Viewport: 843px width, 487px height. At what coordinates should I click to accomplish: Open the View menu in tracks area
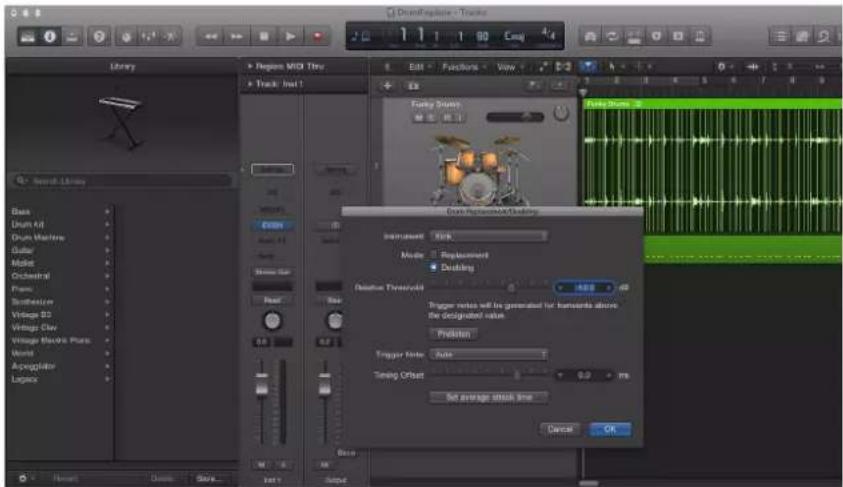(x=508, y=67)
